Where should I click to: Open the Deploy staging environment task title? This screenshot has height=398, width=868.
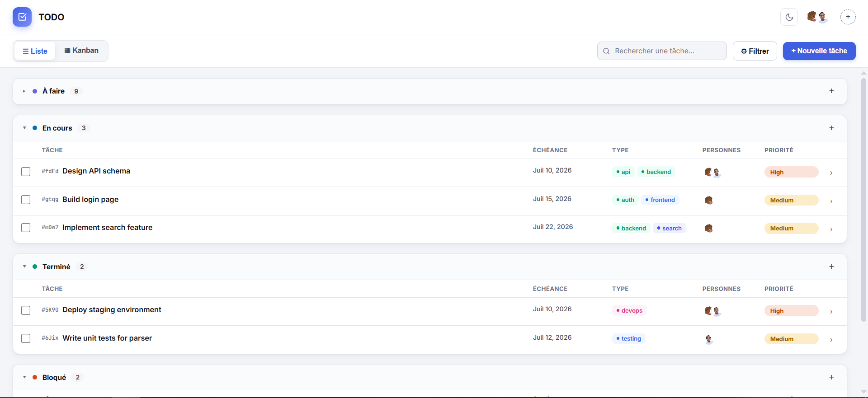(112, 309)
